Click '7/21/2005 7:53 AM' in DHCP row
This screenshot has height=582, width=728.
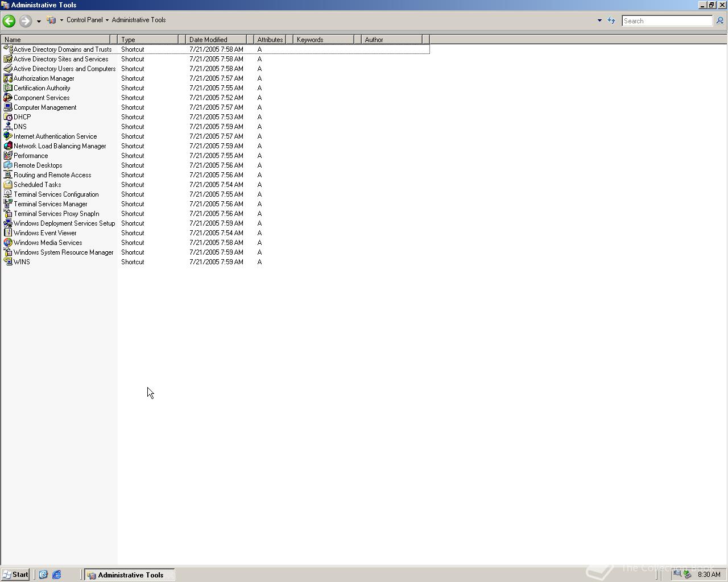pos(216,117)
